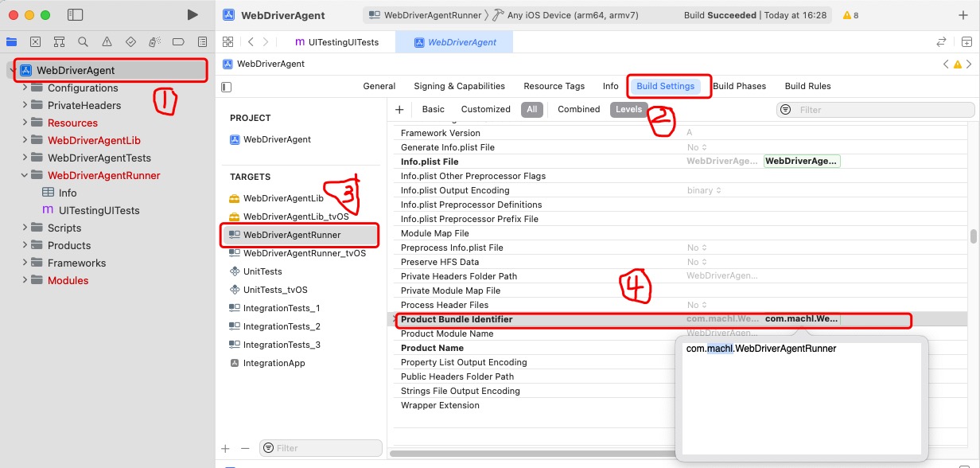This screenshot has width=980, height=468.
Task: Open the Signing & Capabilities tab
Action: [x=460, y=86]
